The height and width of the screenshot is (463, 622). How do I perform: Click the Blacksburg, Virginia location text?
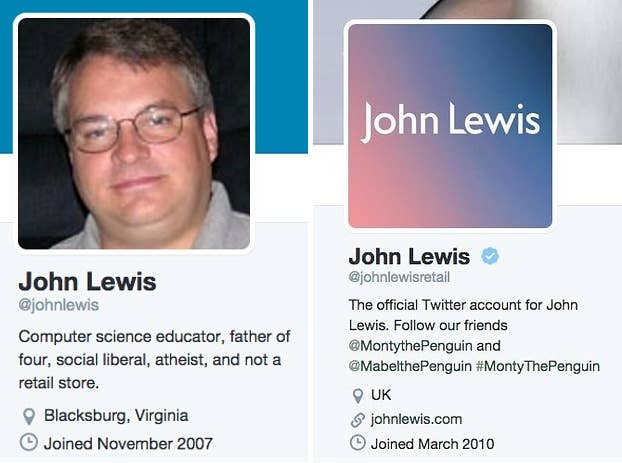(x=116, y=416)
